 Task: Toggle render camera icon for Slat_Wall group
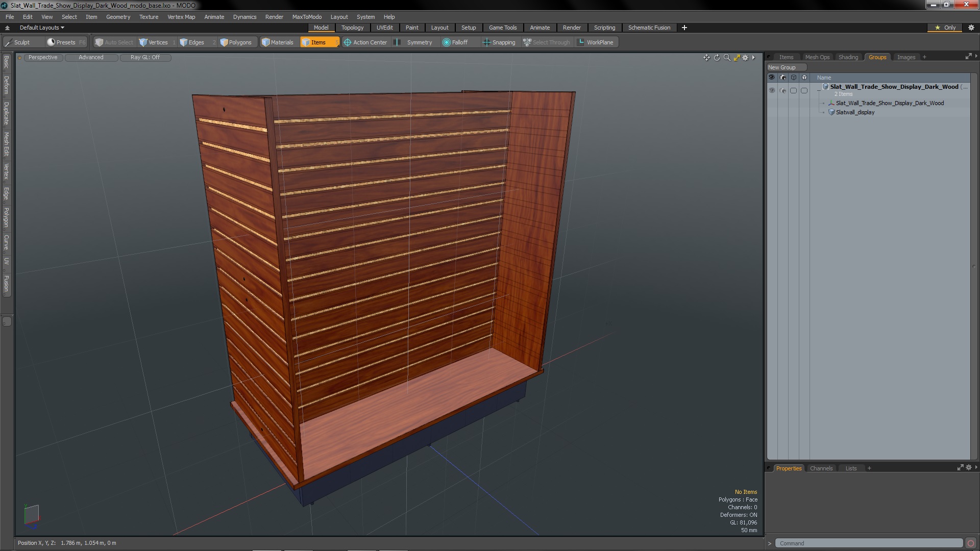[783, 90]
